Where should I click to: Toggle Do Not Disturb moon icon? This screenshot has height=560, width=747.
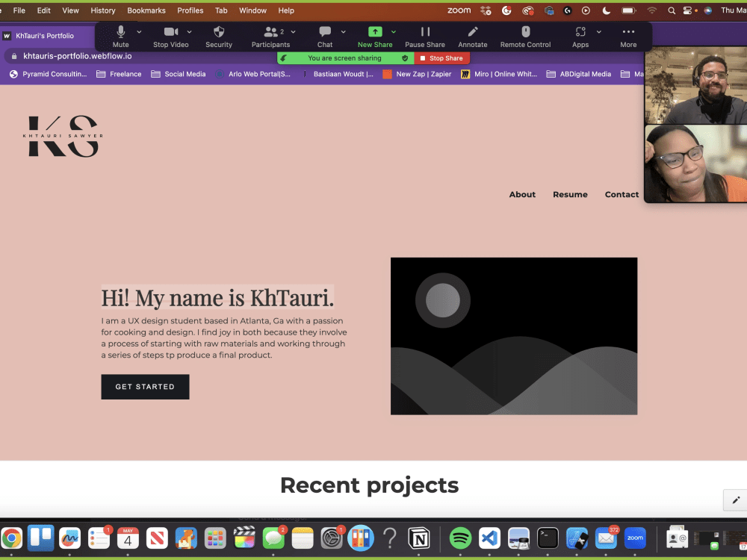coord(607,10)
